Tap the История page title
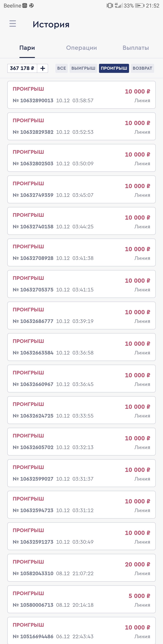The height and width of the screenshot is (644, 163). click(x=51, y=24)
